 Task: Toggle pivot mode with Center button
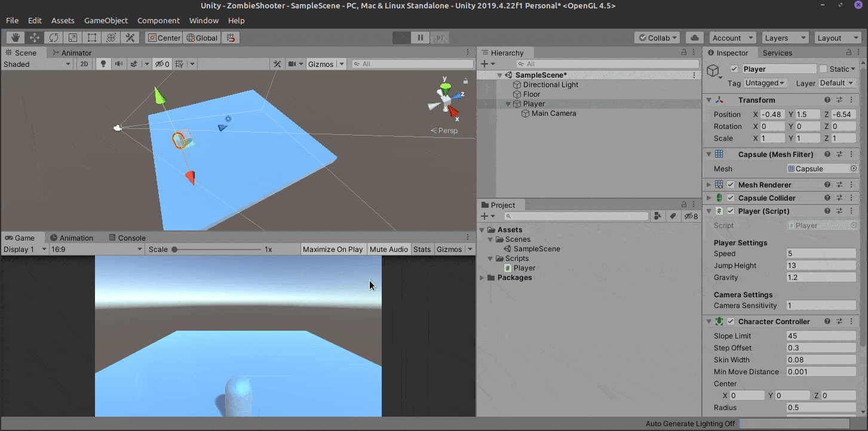tap(164, 38)
